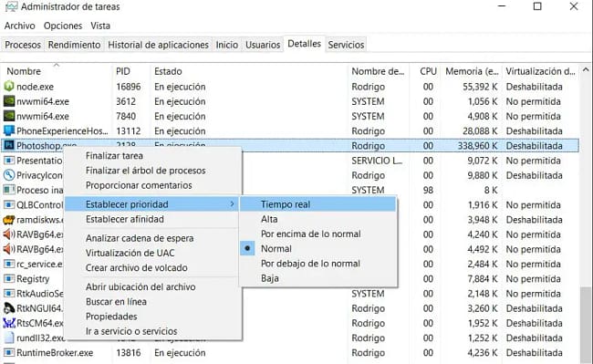Click the RtsCM64.exe process icon
This screenshot has width=593, height=364.
(9, 323)
